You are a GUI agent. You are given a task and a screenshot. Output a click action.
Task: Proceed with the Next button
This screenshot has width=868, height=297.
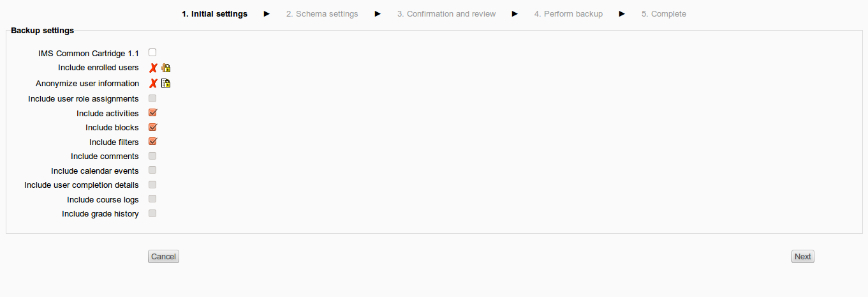pos(803,256)
